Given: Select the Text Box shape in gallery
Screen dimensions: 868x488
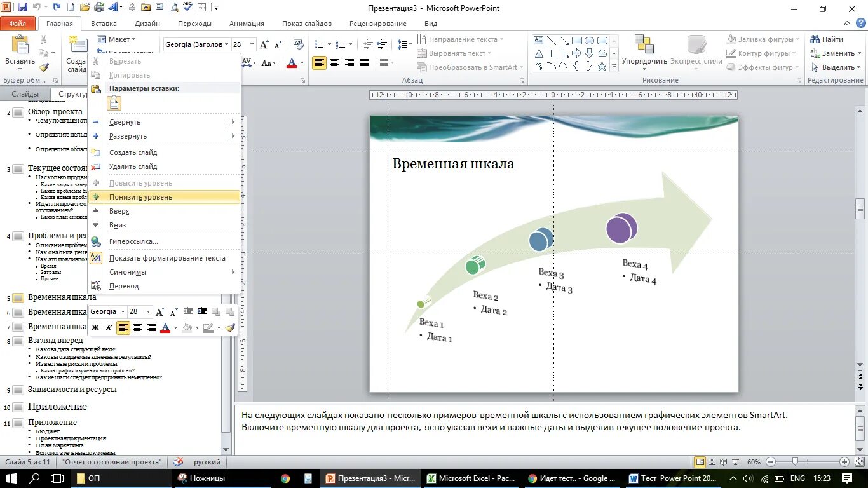Looking at the screenshot, I should tap(539, 41).
